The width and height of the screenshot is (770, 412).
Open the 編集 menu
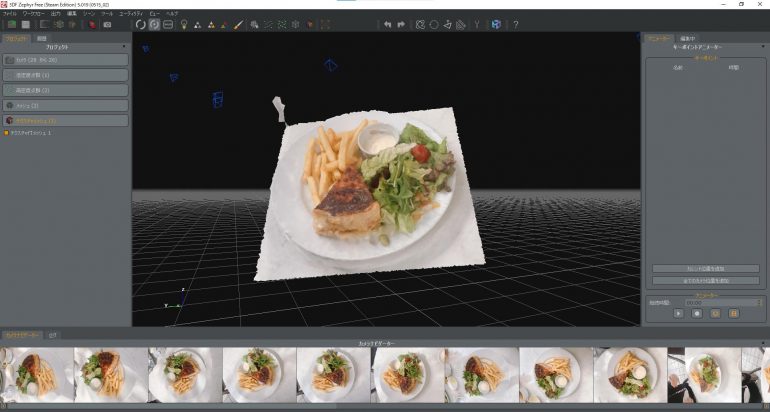(72, 14)
